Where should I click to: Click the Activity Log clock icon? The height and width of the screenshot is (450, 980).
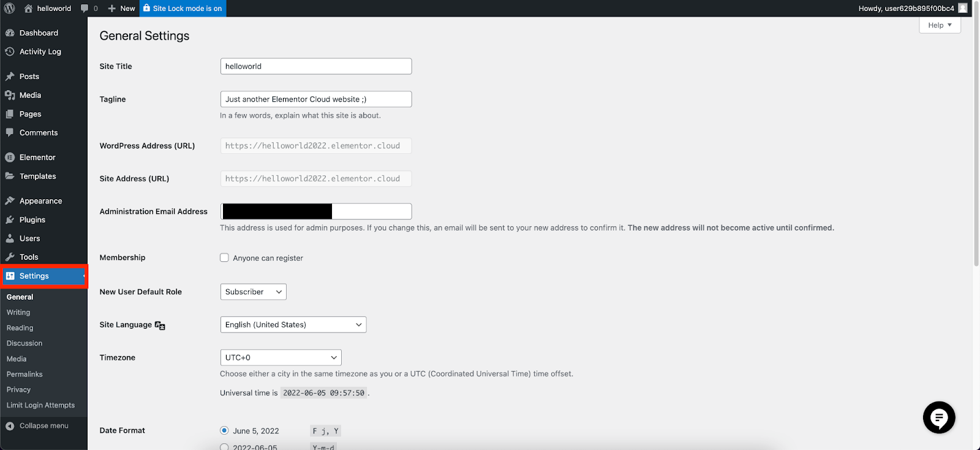click(10, 51)
